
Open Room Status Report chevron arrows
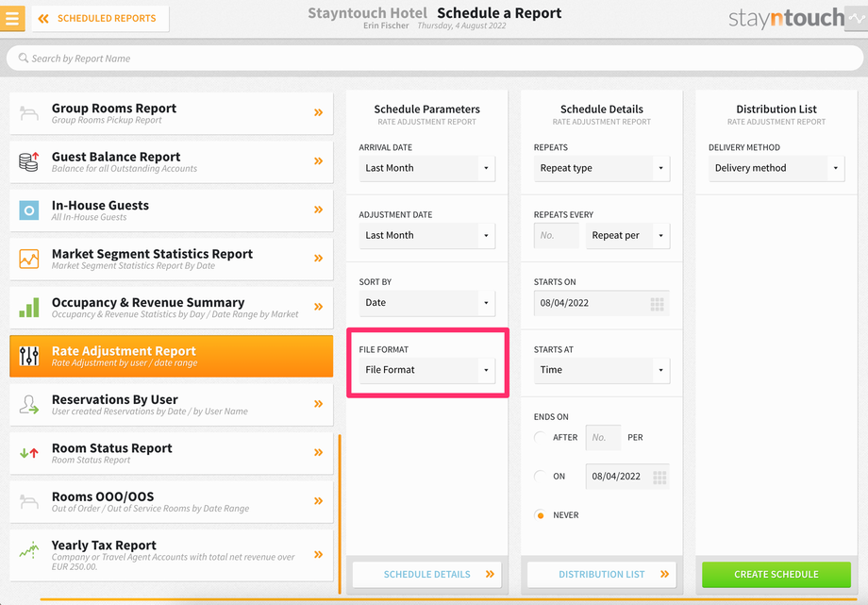coord(318,452)
